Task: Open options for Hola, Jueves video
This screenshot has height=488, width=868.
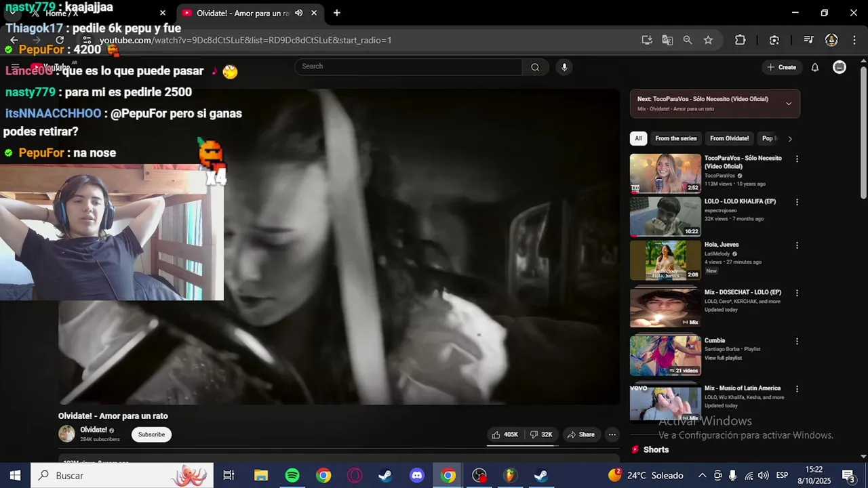Action: click(x=797, y=245)
